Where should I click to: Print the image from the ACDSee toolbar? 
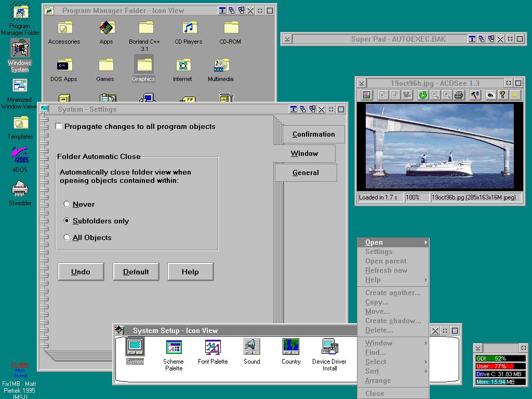(x=459, y=95)
